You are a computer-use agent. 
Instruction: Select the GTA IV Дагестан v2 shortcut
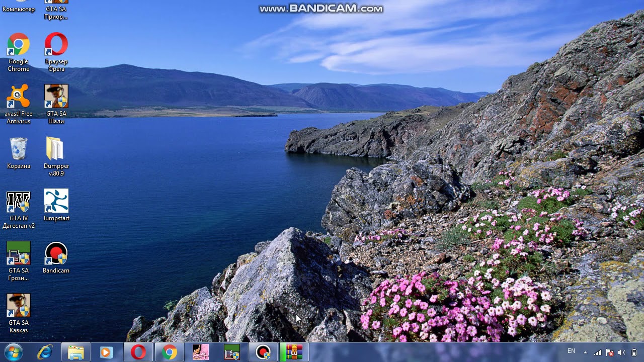[19, 210]
